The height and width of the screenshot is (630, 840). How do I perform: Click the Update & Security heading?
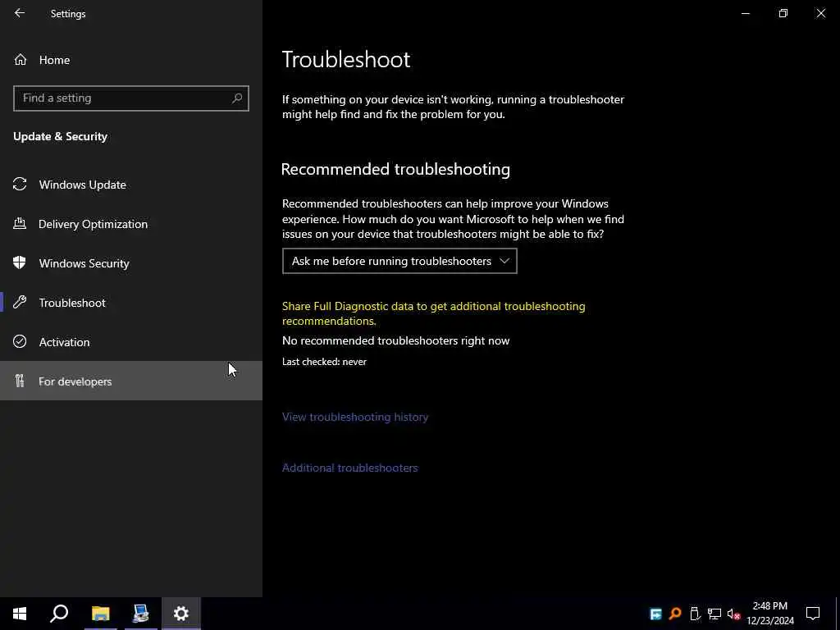(61, 137)
